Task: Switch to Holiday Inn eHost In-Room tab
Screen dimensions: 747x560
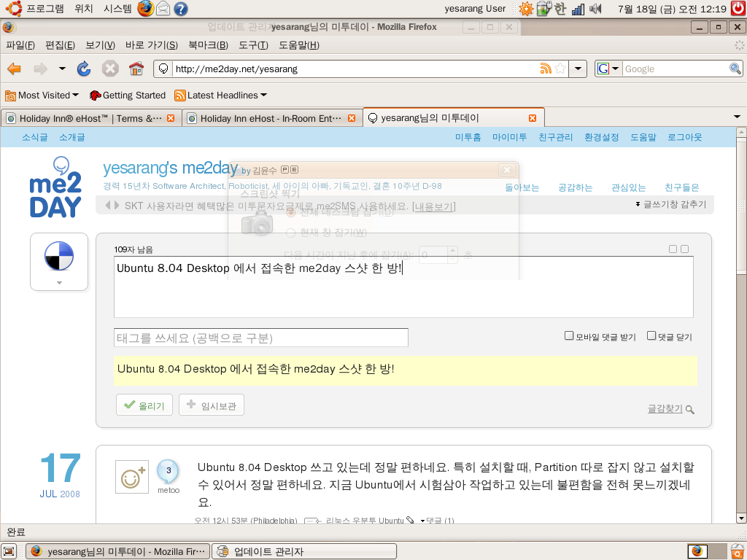Action: 271,118
